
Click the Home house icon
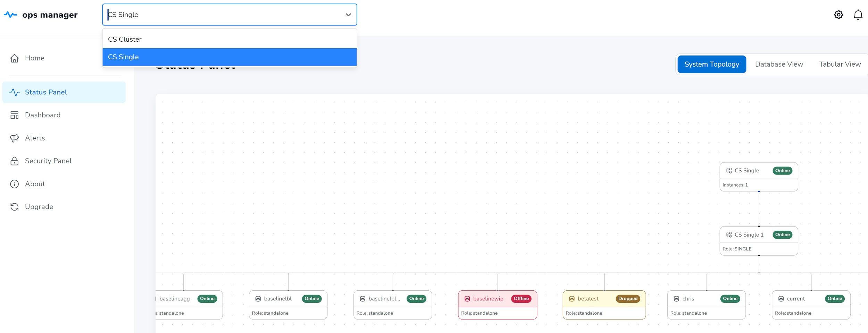(x=14, y=58)
